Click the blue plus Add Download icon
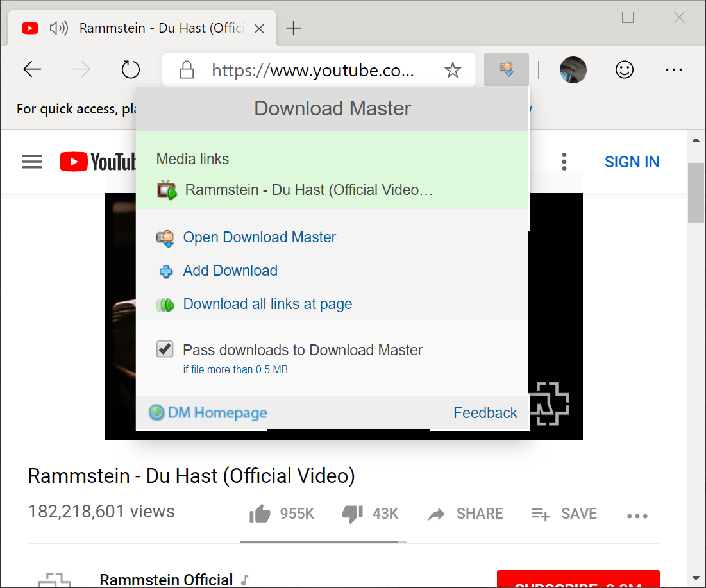The width and height of the screenshot is (706, 588). click(x=165, y=271)
